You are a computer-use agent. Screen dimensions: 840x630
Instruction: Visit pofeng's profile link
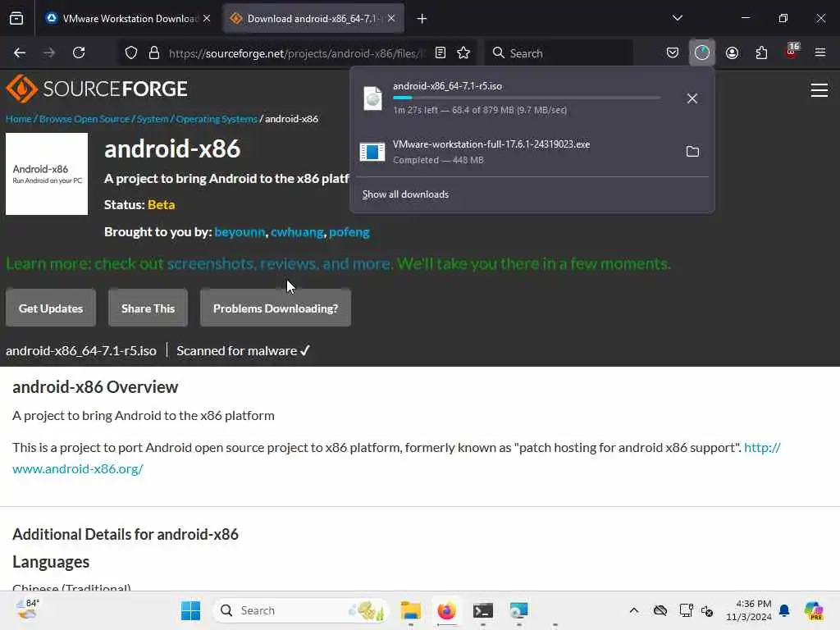coord(349,232)
